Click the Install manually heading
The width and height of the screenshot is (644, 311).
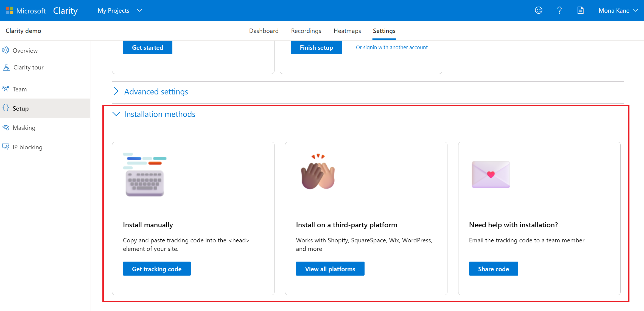pyautogui.click(x=148, y=225)
